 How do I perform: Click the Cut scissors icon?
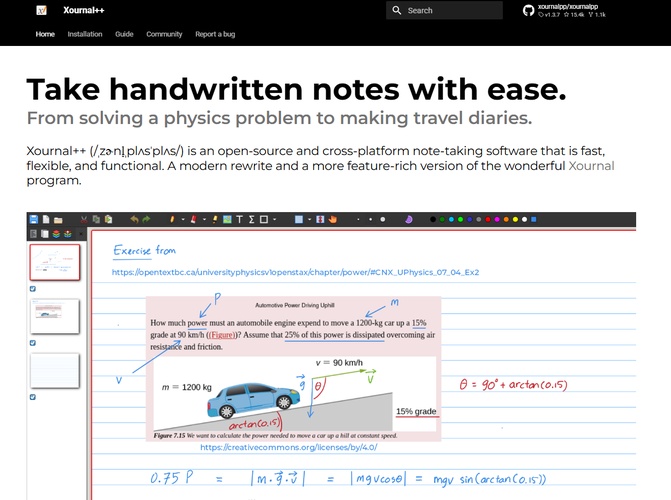[x=84, y=220]
